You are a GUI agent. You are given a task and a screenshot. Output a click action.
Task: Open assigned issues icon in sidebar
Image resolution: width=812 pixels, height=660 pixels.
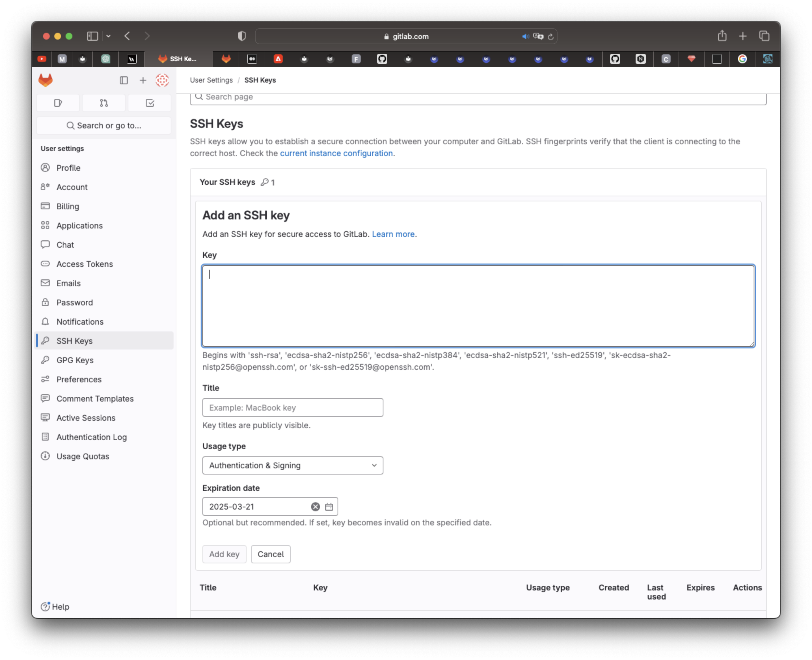coord(58,103)
